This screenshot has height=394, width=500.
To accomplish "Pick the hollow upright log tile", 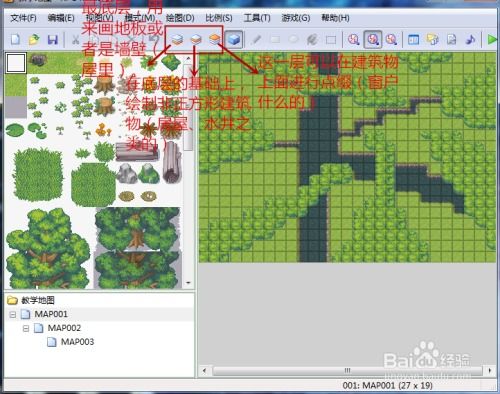I will coord(171,162).
